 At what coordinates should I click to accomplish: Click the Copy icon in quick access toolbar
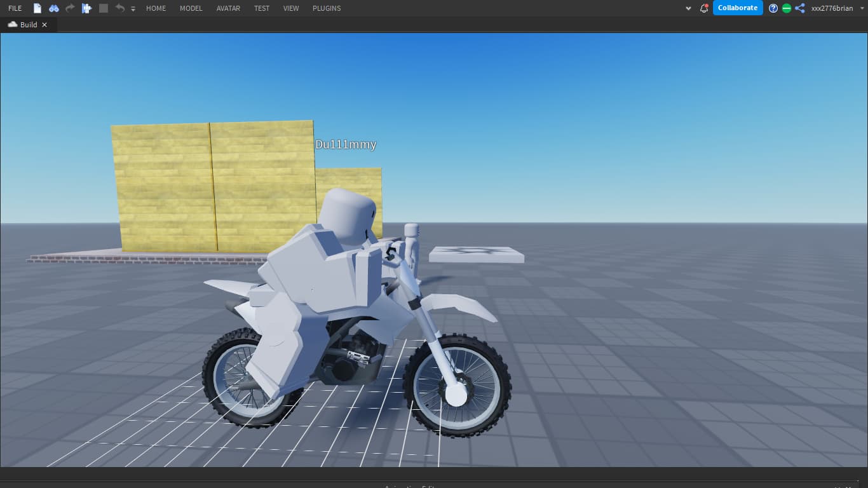(x=104, y=8)
